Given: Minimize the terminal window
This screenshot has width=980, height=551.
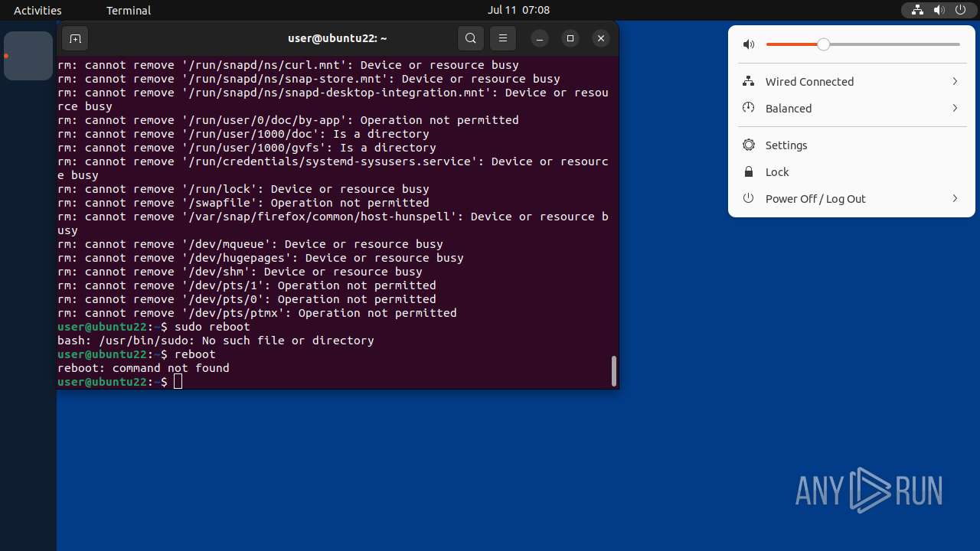Looking at the screenshot, I should (x=540, y=38).
